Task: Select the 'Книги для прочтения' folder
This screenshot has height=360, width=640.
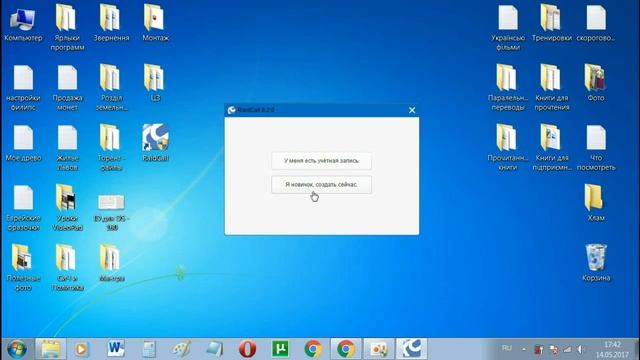Action: pyautogui.click(x=551, y=88)
